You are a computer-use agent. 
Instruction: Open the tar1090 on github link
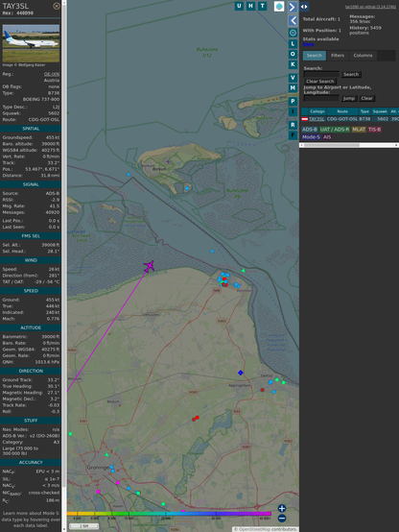370,7
